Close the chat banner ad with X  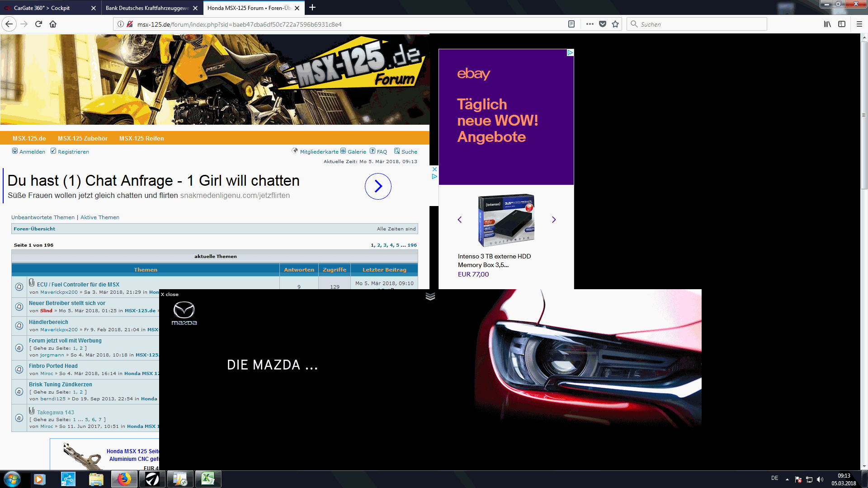coord(434,169)
